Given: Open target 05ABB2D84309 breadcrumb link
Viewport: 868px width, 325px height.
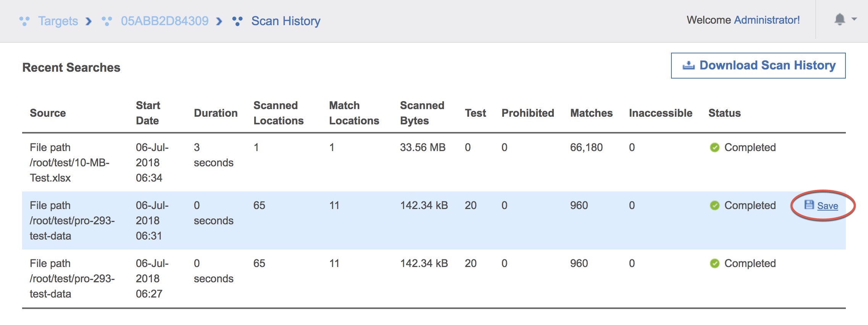Looking at the screenshot, I should click(165, 21).
